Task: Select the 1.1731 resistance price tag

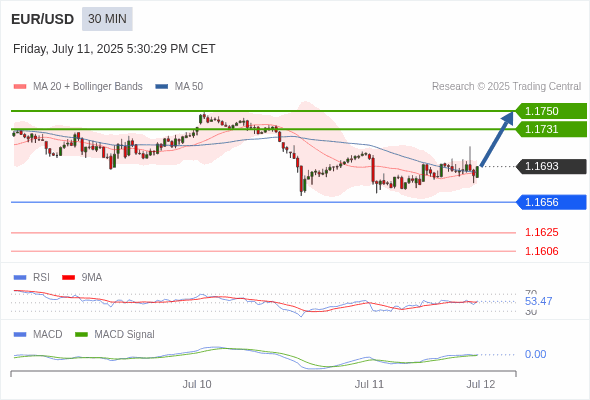Action: [x=551, y=129]
